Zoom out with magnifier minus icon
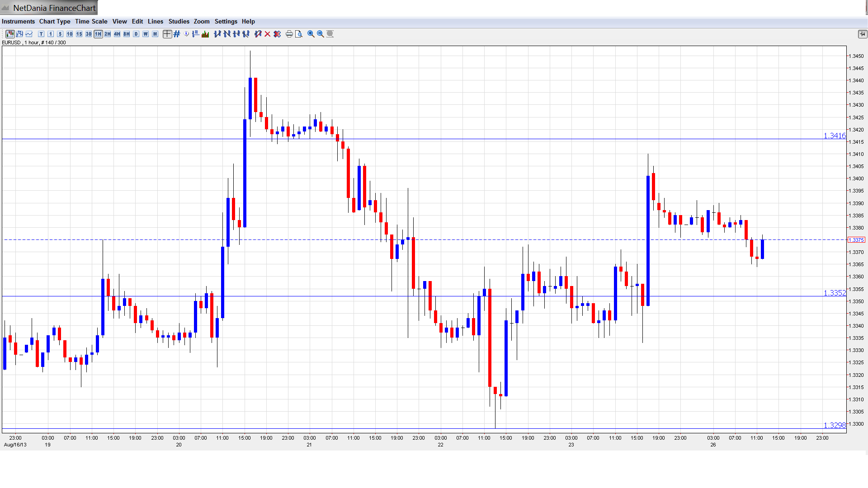868x488 pixels. click(x=321, y=34)
